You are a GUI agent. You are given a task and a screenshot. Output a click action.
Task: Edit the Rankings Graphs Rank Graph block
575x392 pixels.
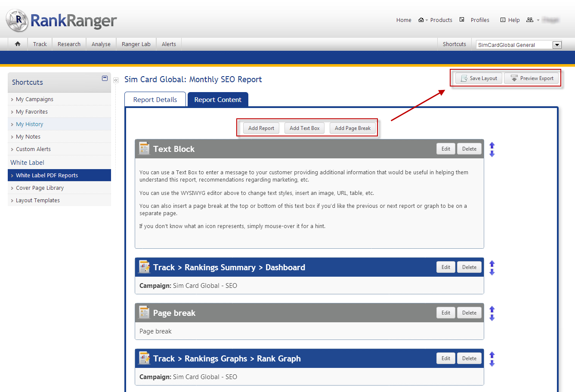[445, 358]
